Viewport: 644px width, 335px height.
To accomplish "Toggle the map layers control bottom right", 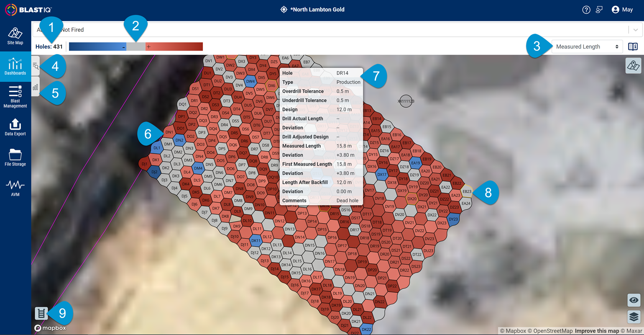I will point(634,317).
